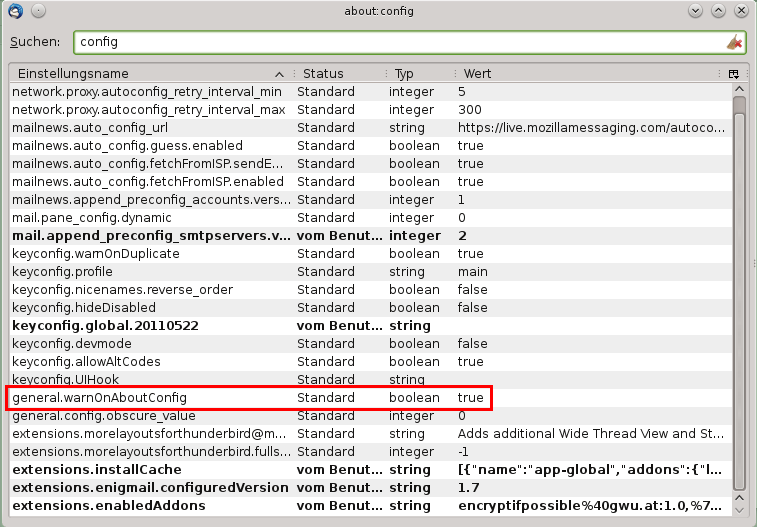757x527 pixels.
Task: Select the keyconfig.devmode boolean preference
Action: (x=150, y=344)
